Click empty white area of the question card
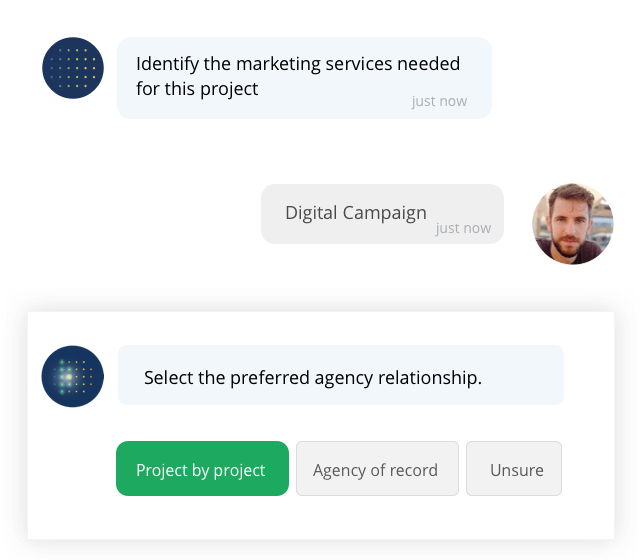 321,518
